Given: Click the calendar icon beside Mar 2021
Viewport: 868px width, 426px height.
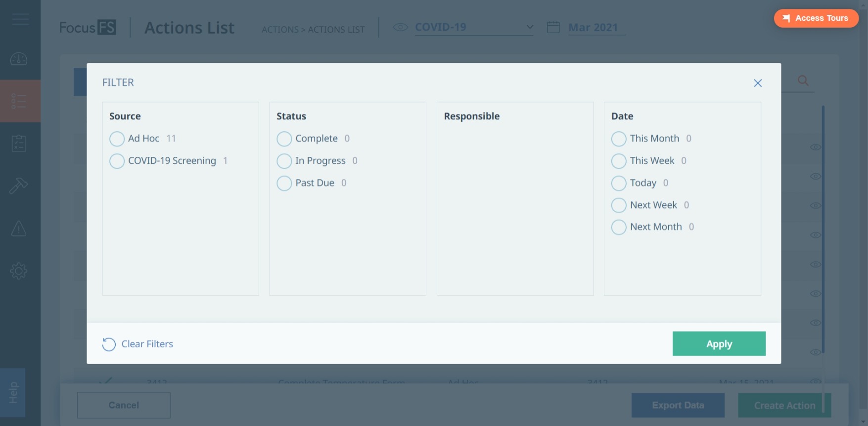Looking at the screenshot, I should point(553,27).
